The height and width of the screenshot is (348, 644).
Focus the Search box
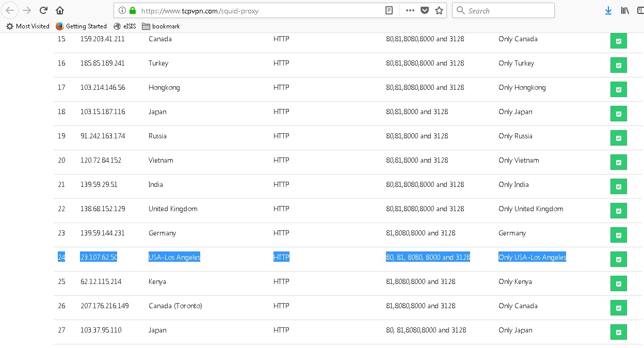508,10
